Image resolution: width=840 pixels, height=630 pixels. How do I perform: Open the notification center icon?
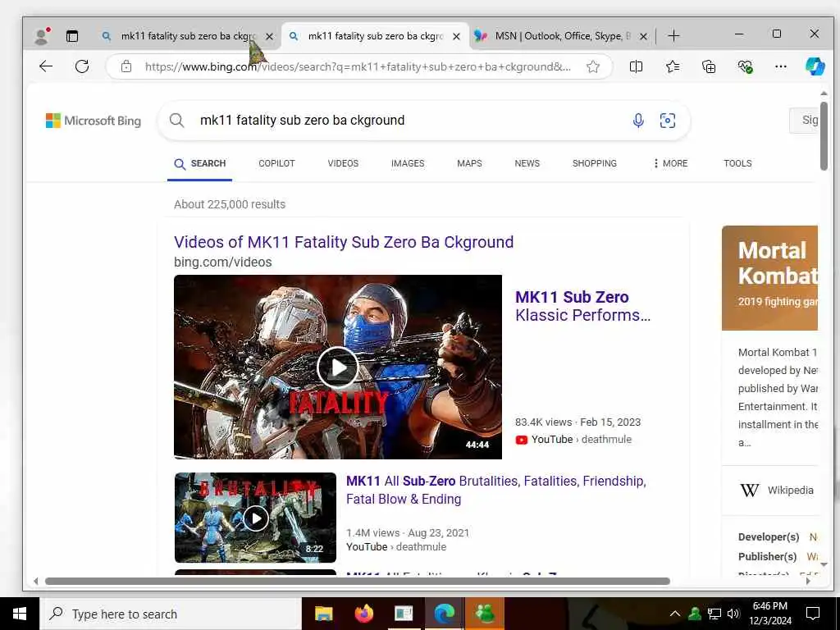pyautogui.click(x=813, y=614)
